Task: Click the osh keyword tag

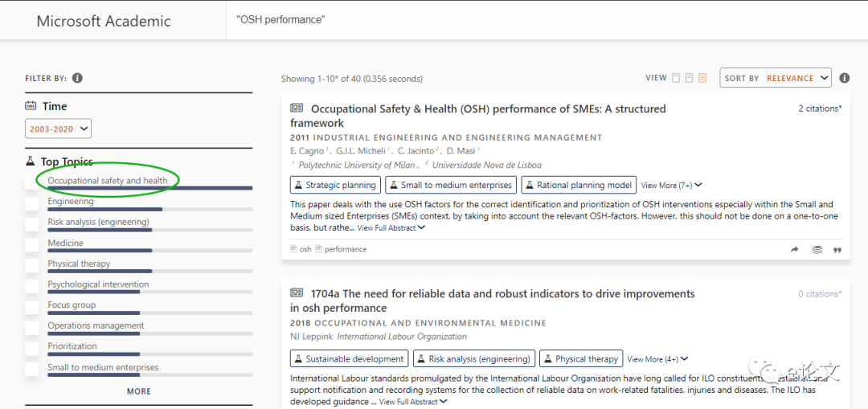Action: pyautogui.click(x=305, y=249)
